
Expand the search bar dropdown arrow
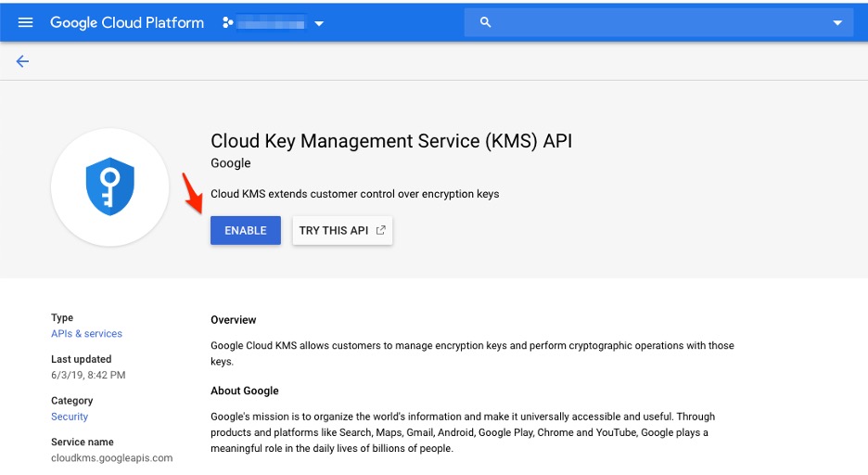tap(837, 23)
